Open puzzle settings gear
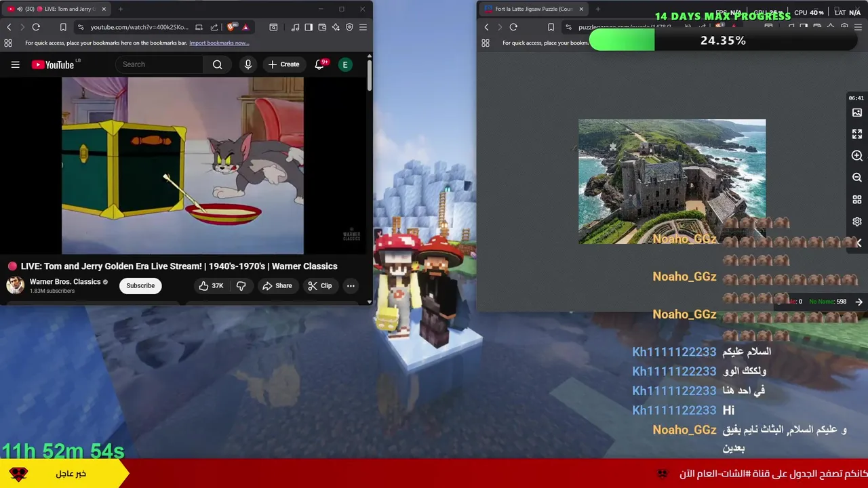The width and height of the screenshot is (868, 488). [x=857, y=222]
